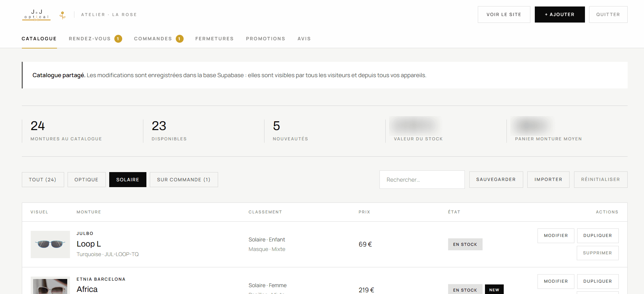The image size is (644, 294).
Task: Click the 69 € price
Action: click(365, 244)
